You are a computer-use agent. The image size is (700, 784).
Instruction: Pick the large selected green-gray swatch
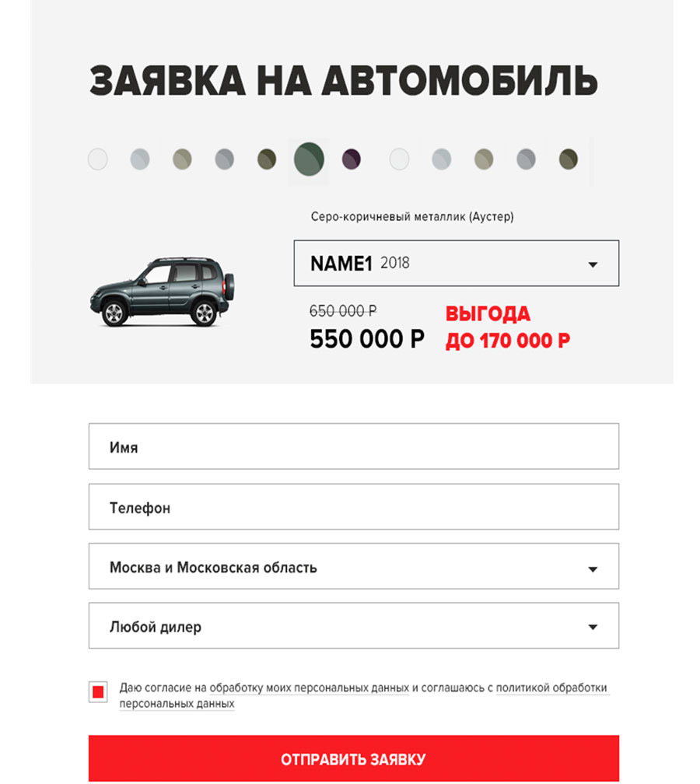pyautogui.click(x=309, y=159)
